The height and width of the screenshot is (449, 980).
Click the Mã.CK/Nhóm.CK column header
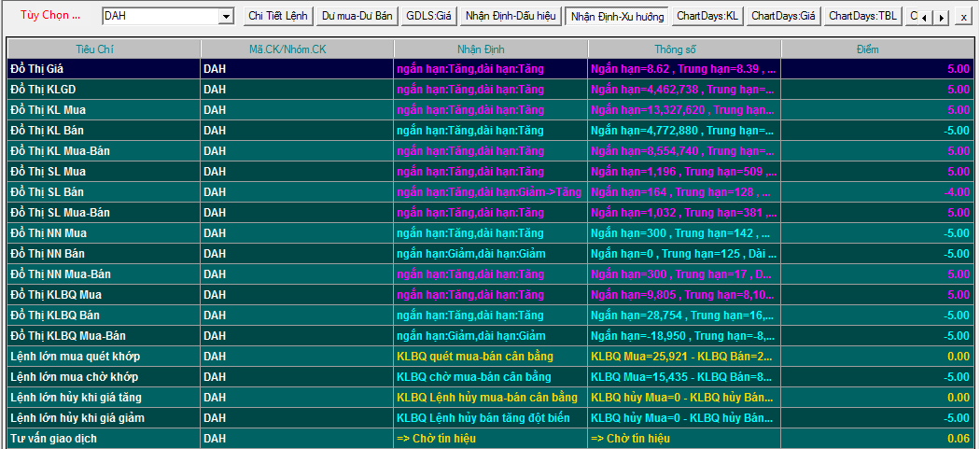tap(298, 49)
